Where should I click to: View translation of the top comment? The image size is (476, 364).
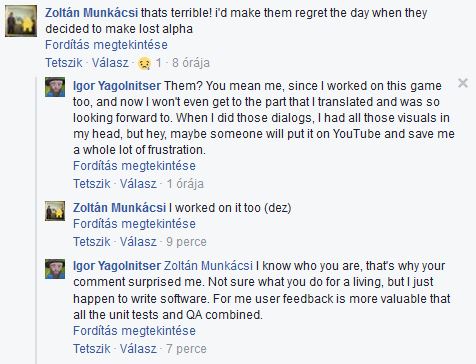click(106, 45)
